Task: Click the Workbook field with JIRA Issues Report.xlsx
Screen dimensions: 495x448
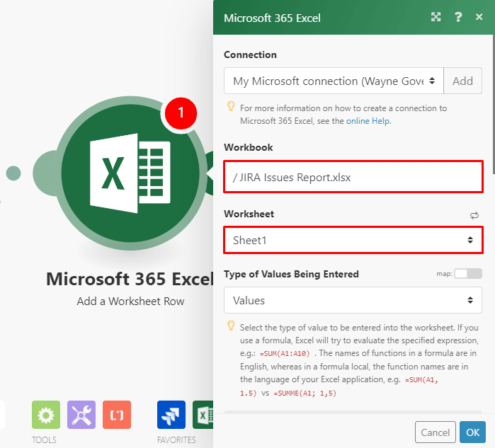Action: pos(353,178)
